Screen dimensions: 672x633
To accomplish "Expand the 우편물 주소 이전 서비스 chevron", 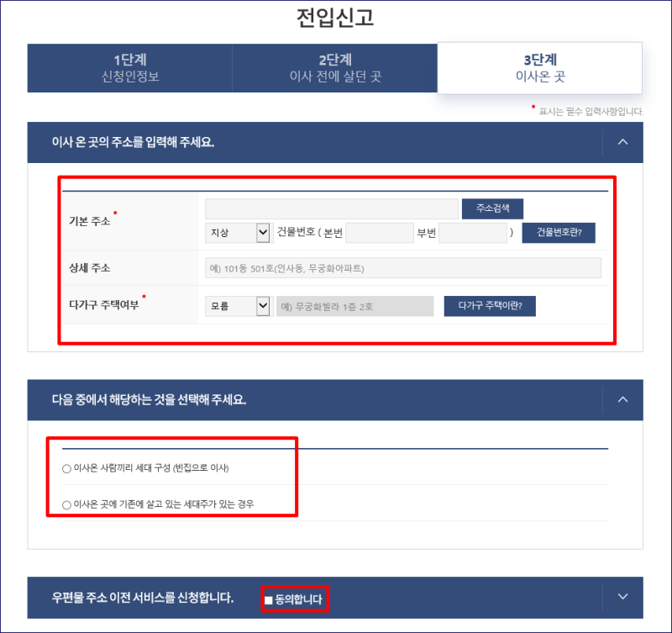I will click(x=622, y=597).
